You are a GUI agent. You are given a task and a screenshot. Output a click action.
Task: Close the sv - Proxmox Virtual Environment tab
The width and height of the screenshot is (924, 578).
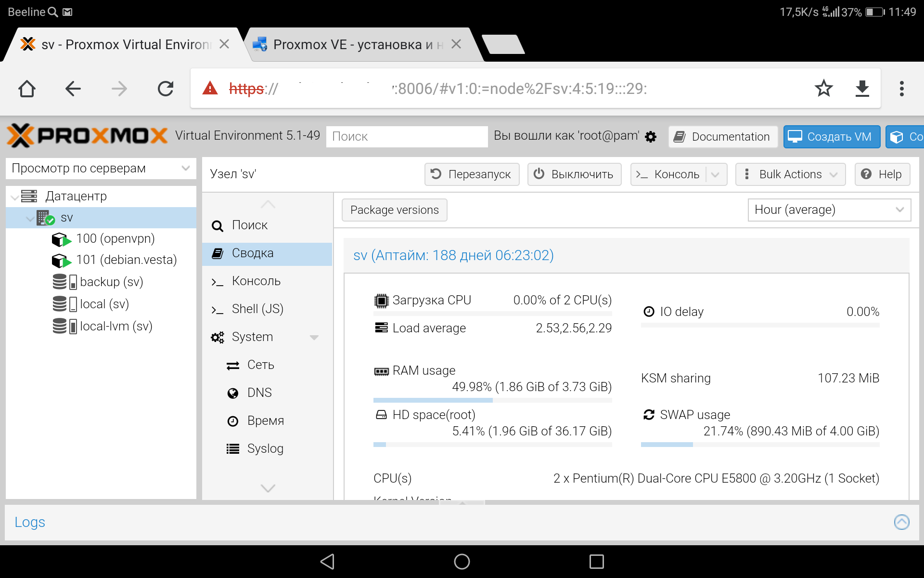(x=224, y=44)
